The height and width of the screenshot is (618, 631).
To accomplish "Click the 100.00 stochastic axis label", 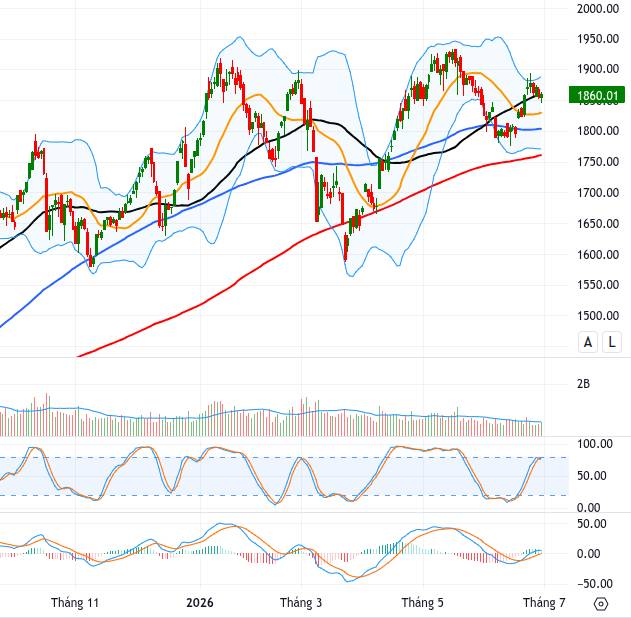I will 595,444.
